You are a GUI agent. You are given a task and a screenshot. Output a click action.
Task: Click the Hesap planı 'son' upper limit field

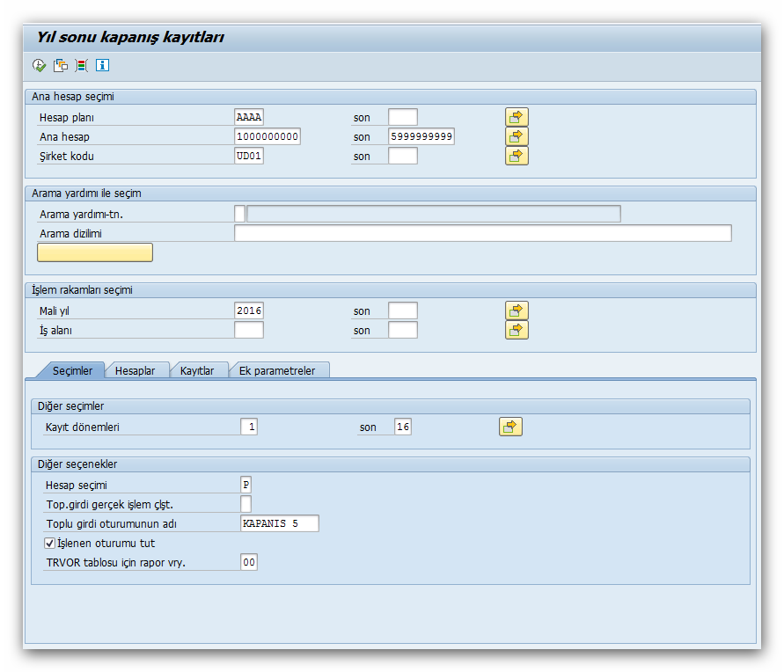coord(403,117)
